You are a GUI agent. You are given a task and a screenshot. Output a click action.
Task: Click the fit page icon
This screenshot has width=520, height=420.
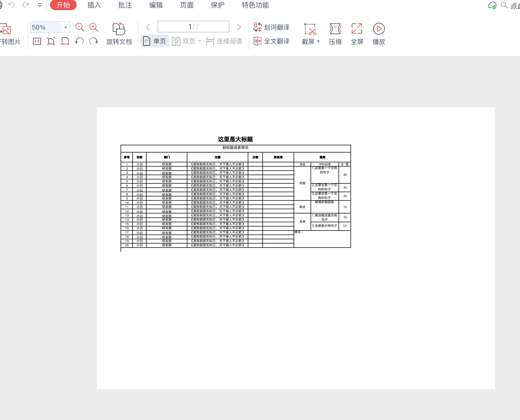(x=51, y=41)
